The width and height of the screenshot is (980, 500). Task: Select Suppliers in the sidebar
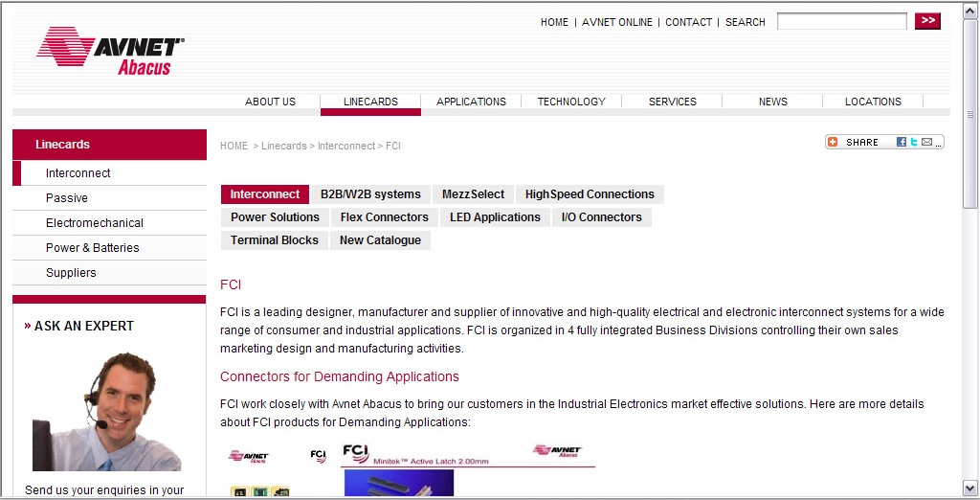pyautogui.click(x=109, y=273)
